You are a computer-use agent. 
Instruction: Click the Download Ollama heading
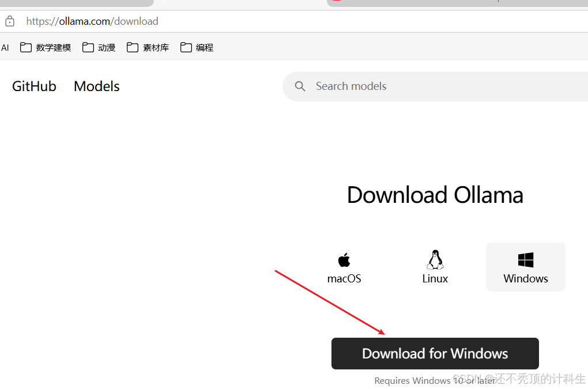click(x=435, y=195)
